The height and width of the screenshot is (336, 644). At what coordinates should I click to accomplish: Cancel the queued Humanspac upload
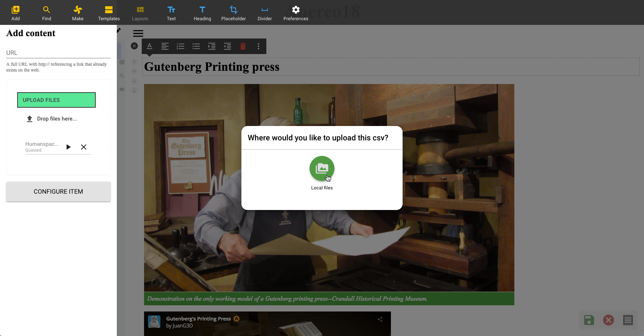pyautogui.click(x=84, y=147)
